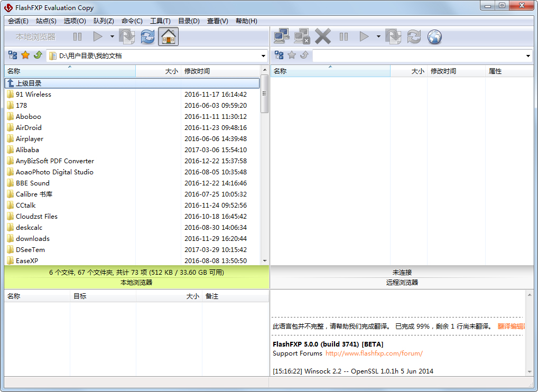The height and width of the screenshot is (392, 538).
Task: Click the local play transfer queue icon
Action: pos(98,36)
